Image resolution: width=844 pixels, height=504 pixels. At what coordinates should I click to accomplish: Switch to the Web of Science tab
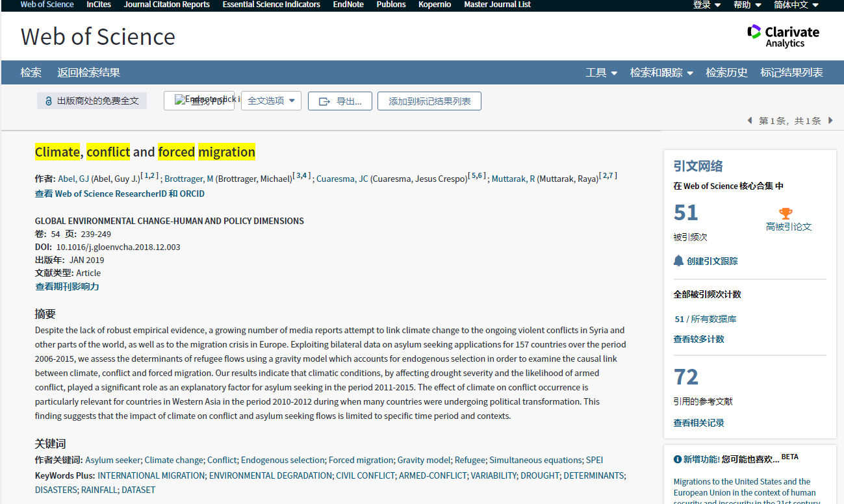pyautogui.click(x=47, y=5)
